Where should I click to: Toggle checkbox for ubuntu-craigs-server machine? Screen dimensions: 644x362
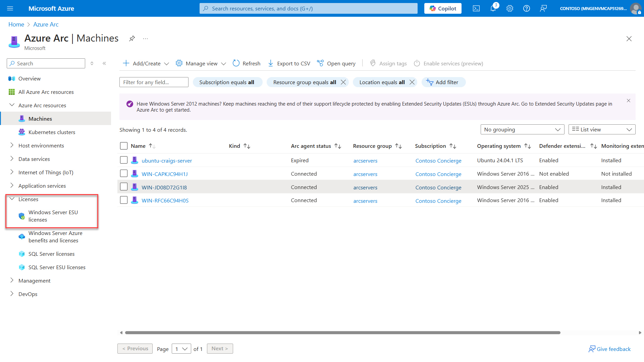(123, 161)
